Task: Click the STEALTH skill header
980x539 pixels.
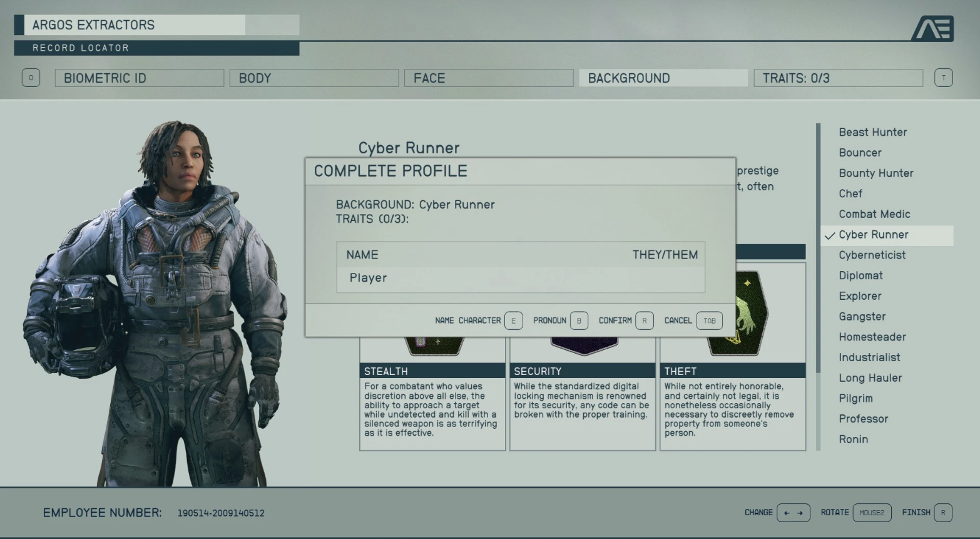Action: pyautogui.click(x=432, y=371)
